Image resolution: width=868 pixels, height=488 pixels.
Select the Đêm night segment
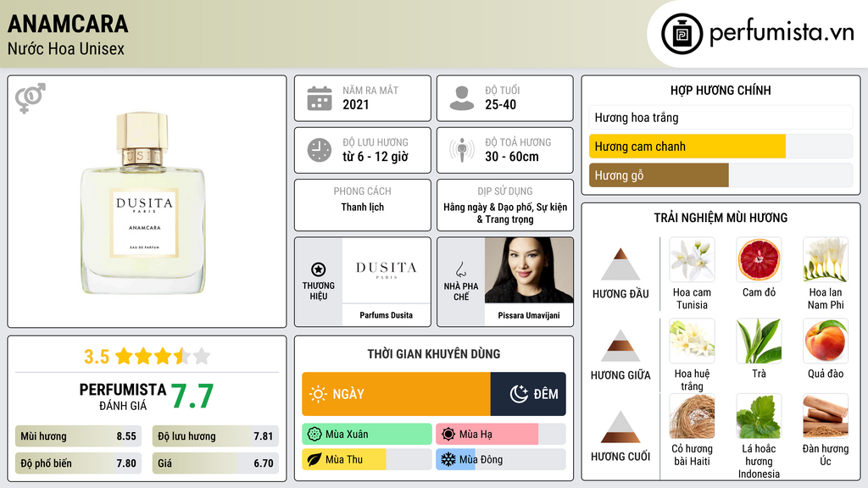point(528,394)
